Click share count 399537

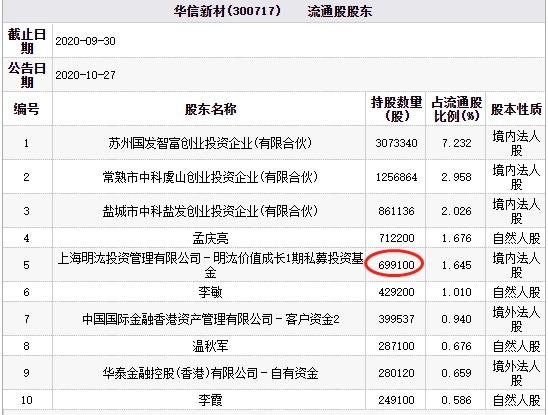(x=396, y=319)
